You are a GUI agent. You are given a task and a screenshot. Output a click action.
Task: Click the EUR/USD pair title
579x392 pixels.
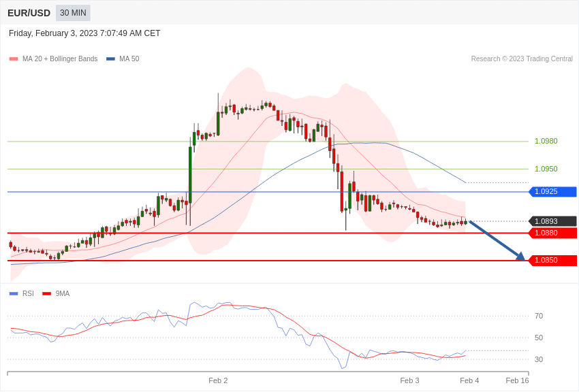29,14
